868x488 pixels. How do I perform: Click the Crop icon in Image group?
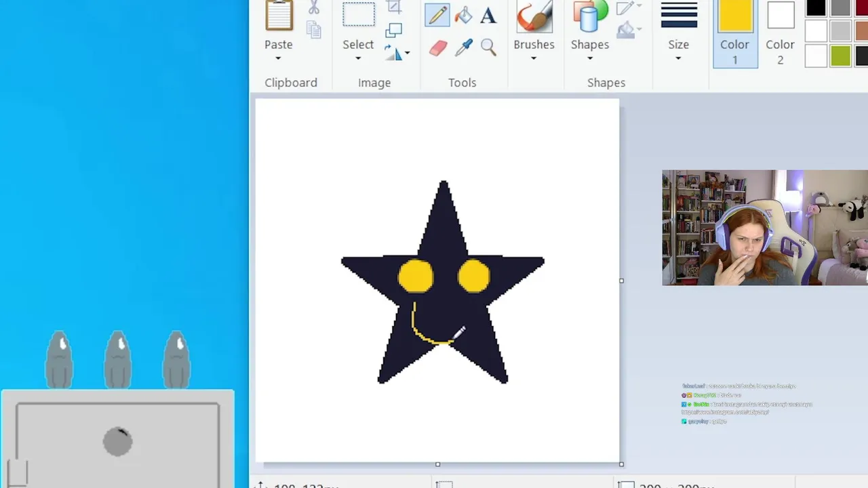point(394,7)
